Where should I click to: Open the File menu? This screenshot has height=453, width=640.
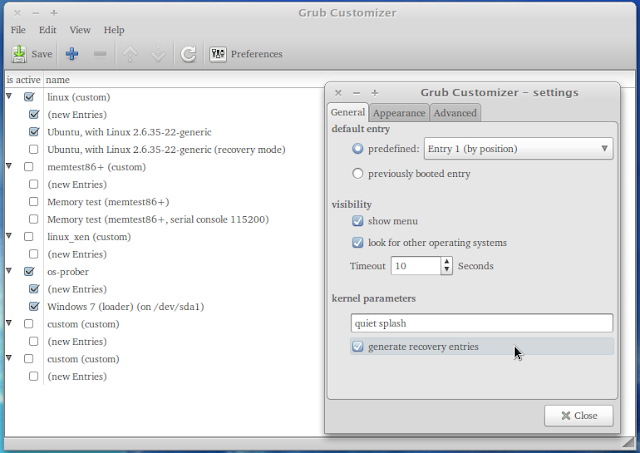pos(18,30)
